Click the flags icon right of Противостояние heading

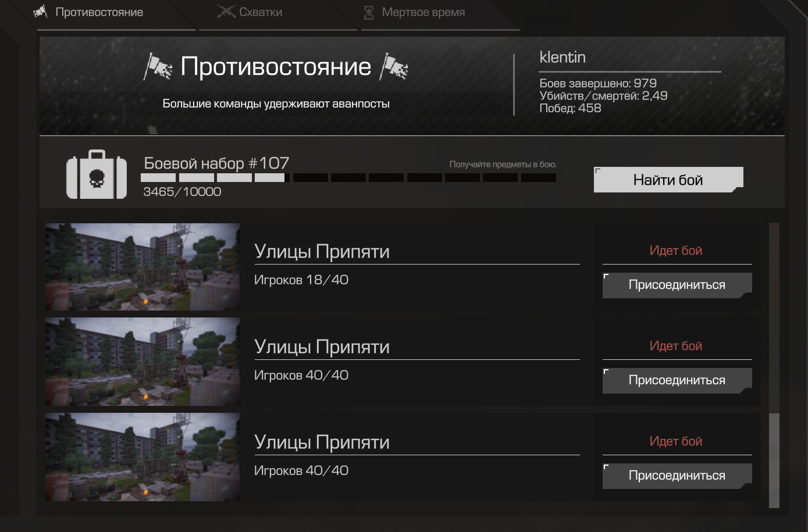(x=394, y=67)
